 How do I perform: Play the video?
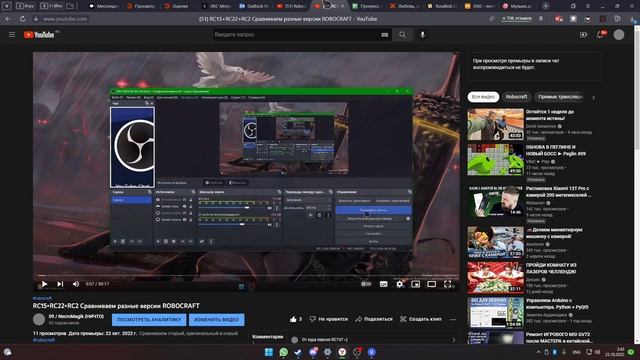pos(44,284)
